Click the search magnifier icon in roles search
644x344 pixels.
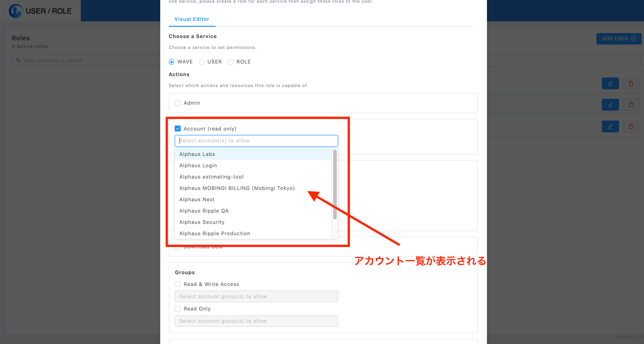point(18,60)
